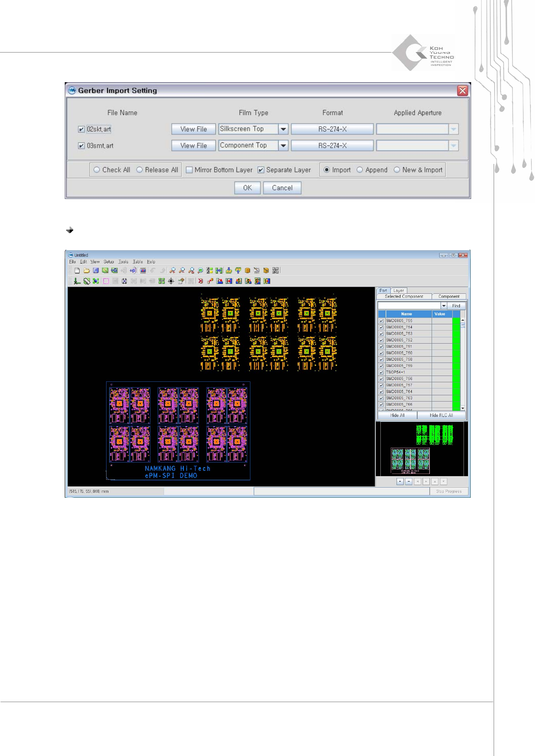This screenshot has height=756, width=535.
Task: Click the chip component toolbar icon
Action: (143, 270)
